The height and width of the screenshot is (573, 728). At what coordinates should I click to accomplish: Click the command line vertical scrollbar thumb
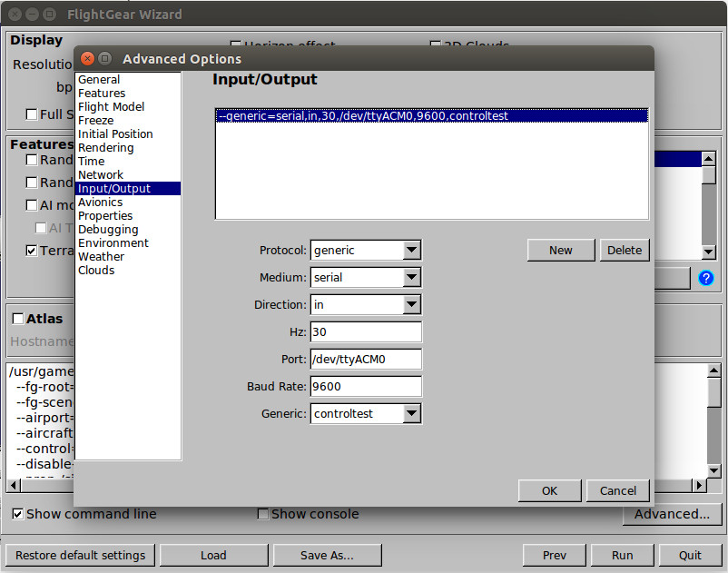pyautogui.click(x=714, y=392)
